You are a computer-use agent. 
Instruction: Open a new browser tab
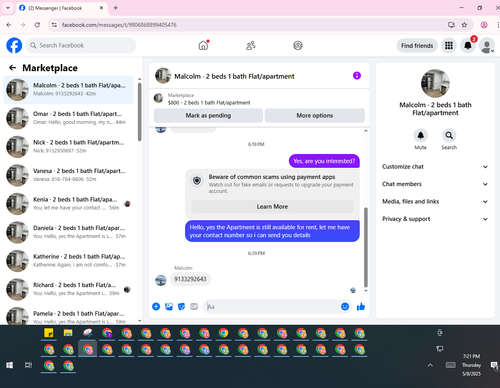[x=115, y=8]
